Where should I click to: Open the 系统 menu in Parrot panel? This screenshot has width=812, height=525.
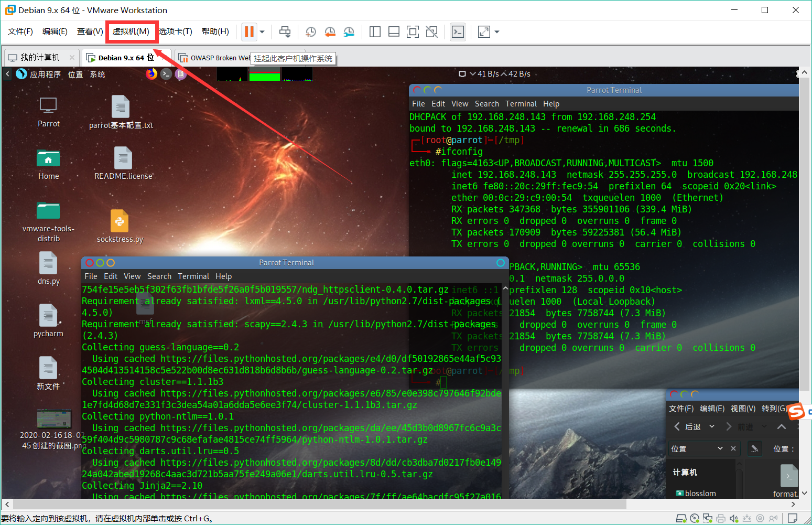coord(98,74)
